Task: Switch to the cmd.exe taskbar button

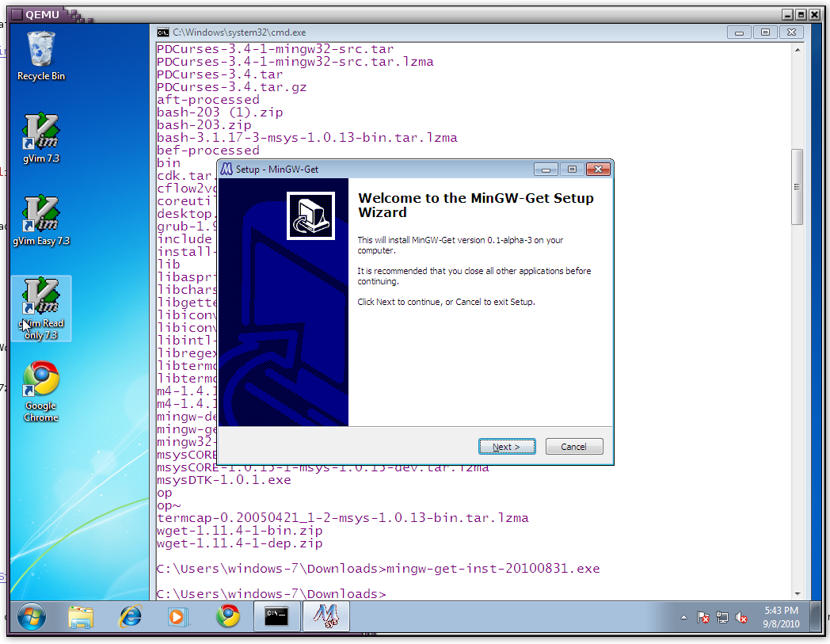Action: click(276, 616)
